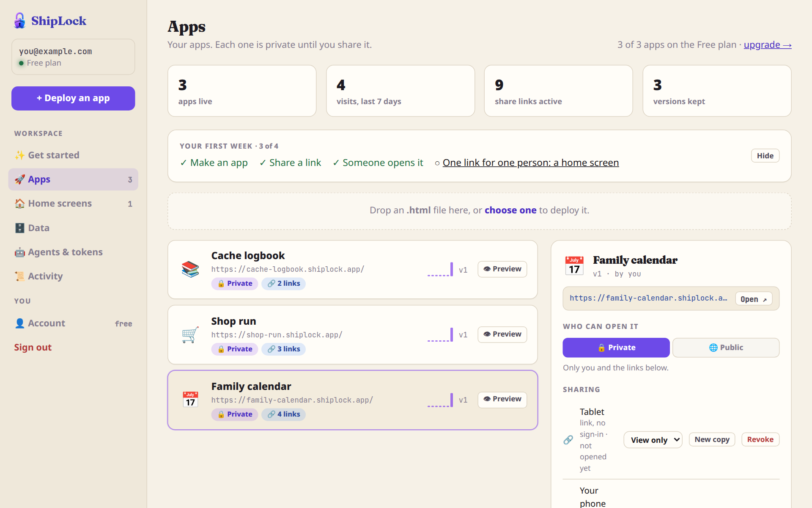Hide the first week checklist
The height and width of the screenshot is (508, 812).
[x=765, y=156]
